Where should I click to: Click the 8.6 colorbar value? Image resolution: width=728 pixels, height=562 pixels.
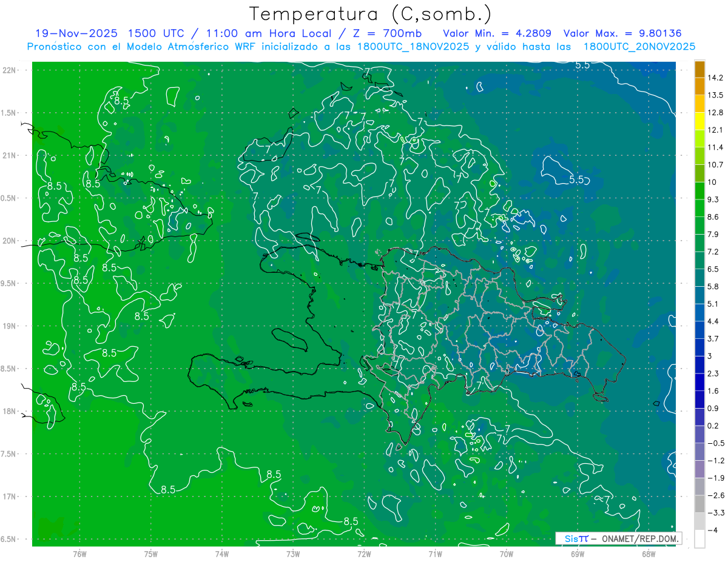(713, 217)
